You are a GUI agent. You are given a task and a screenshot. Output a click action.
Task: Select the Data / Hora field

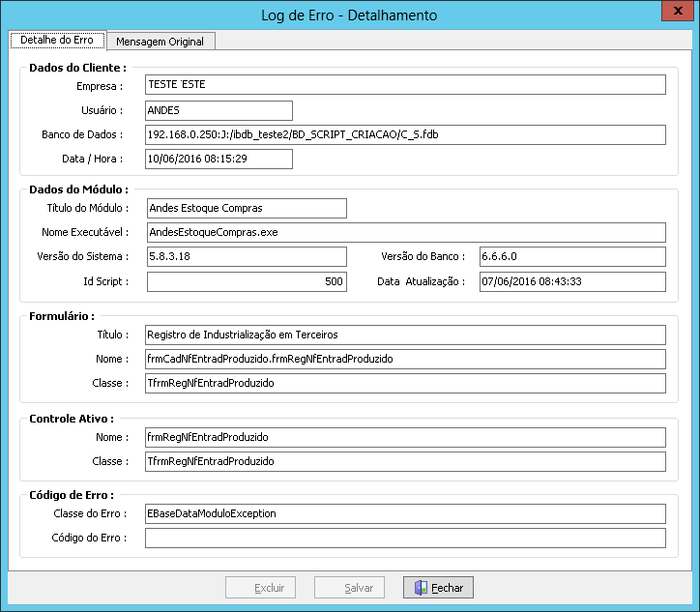click(x=219, y=159)
